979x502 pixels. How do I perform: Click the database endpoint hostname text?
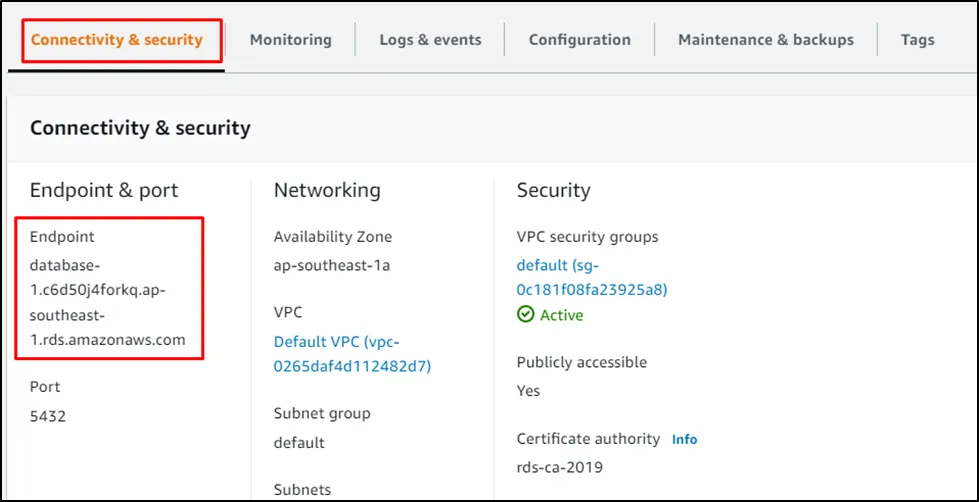coord(107,302)
